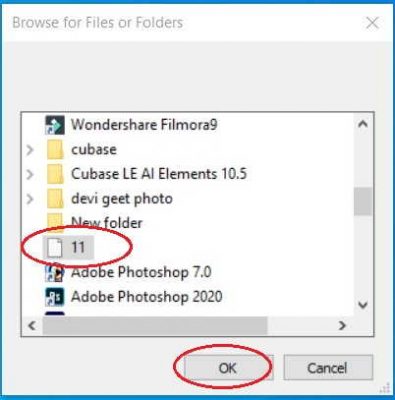Click the blank file icon named 11
Viewport: 395px width, 400px height.
(x=55, y=247)
